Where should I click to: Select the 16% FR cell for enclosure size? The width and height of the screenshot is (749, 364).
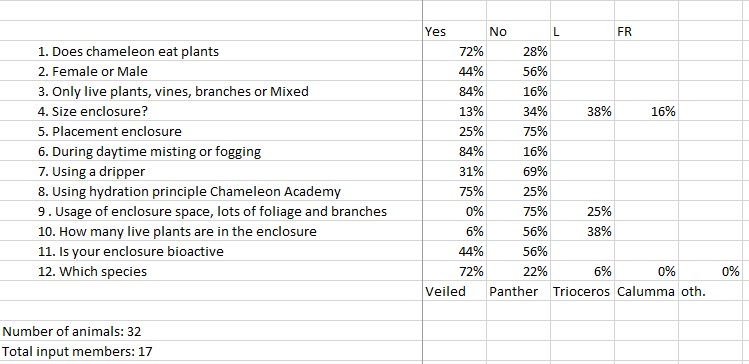pyautogui.click(x=646, y=111)
